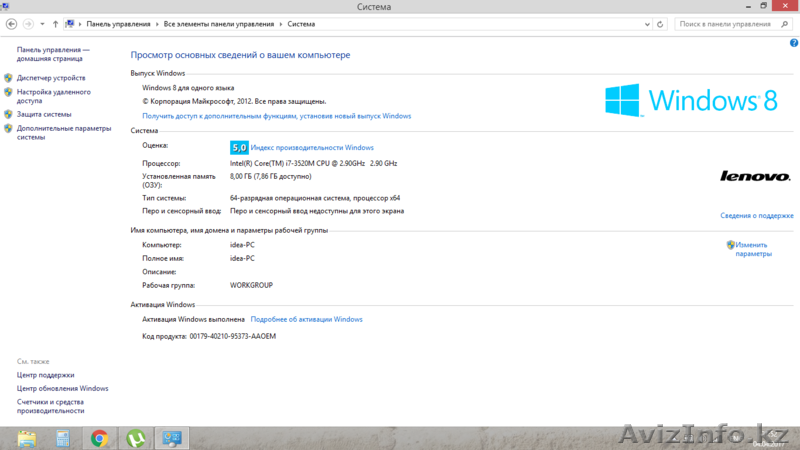Click the Control Panel search field
The image size is (800, 450).
(x=730, y=23)
